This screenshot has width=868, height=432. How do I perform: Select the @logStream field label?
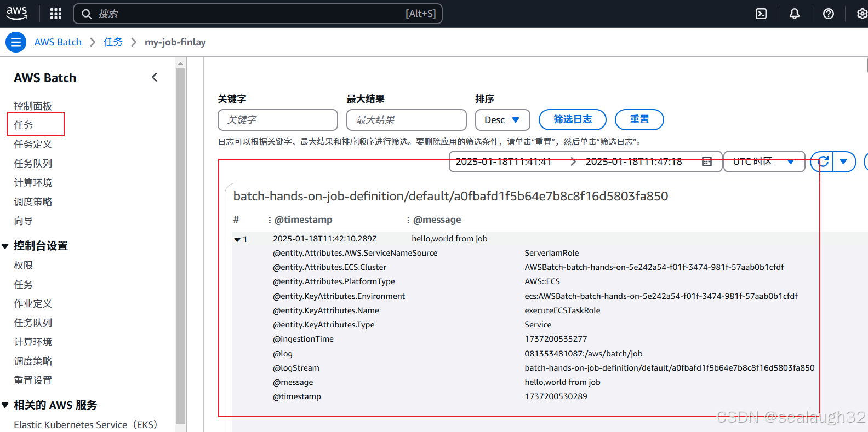pos(296,368)
